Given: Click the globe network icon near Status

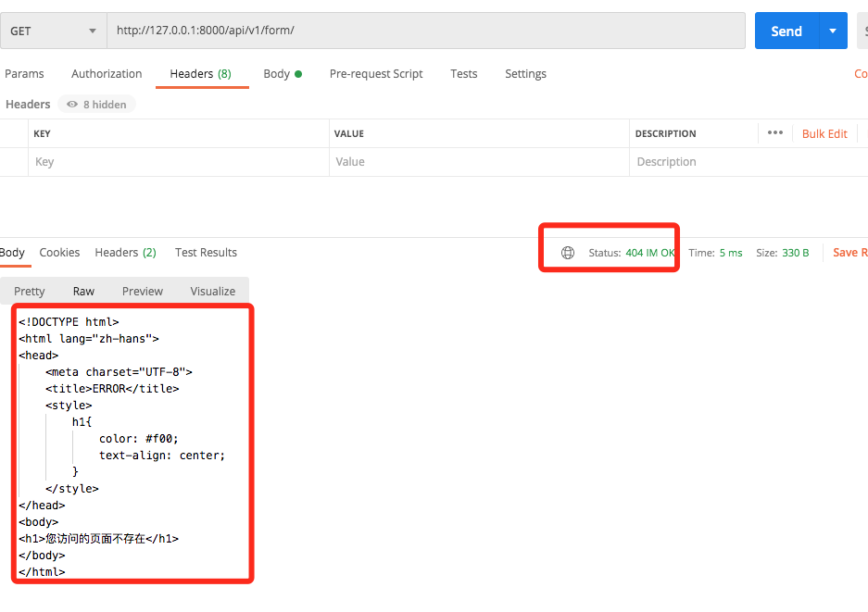Looking at the screenshot, I should coord(568,253).
